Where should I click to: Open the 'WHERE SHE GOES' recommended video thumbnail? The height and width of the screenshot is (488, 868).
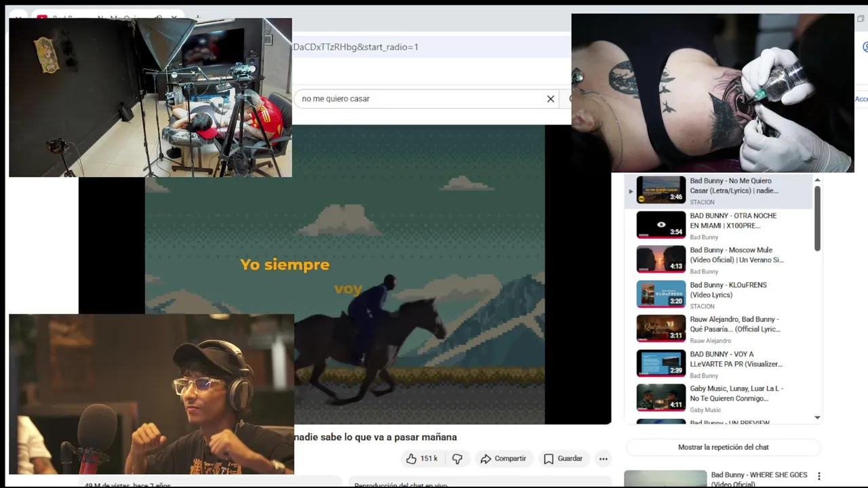(x=665, y=479)
